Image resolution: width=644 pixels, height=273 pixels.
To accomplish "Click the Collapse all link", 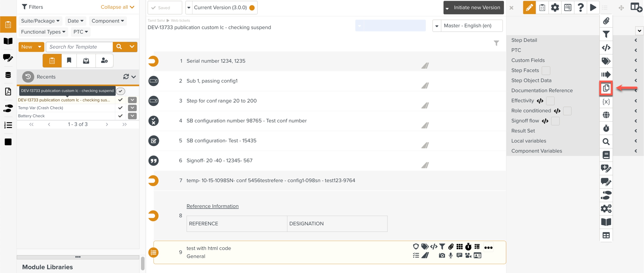I will (117, 7).
